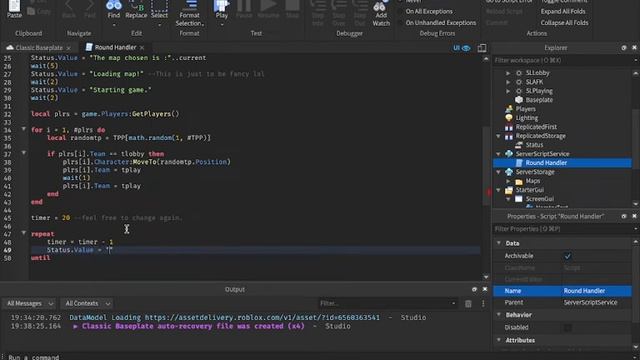Viewport: 640px width, 360px height.
Task: Collapse the Behavior properties section
Action: pyautogui.click(x=499, y=315)
